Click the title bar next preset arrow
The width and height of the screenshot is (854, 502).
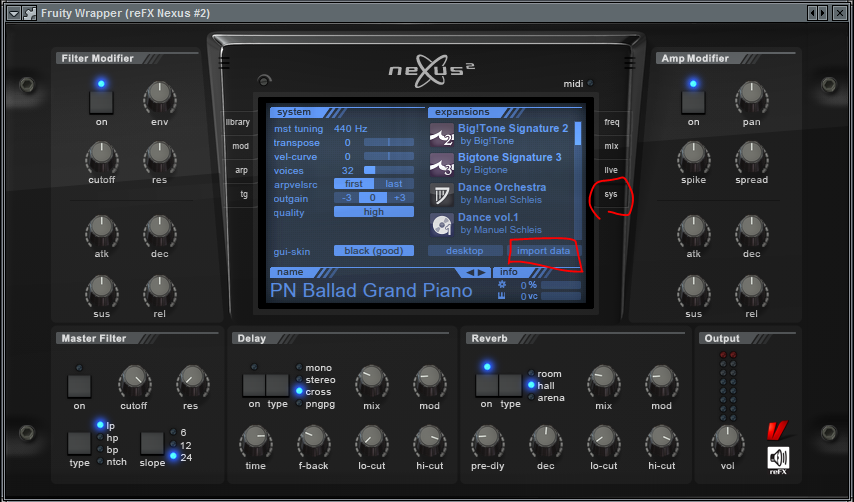coord(822,13)
